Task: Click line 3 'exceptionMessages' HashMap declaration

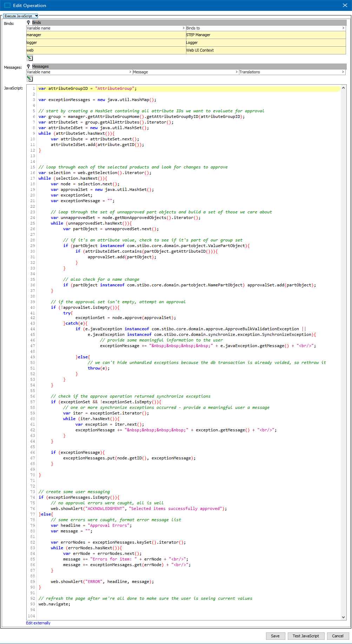Action: pos(97,100)
